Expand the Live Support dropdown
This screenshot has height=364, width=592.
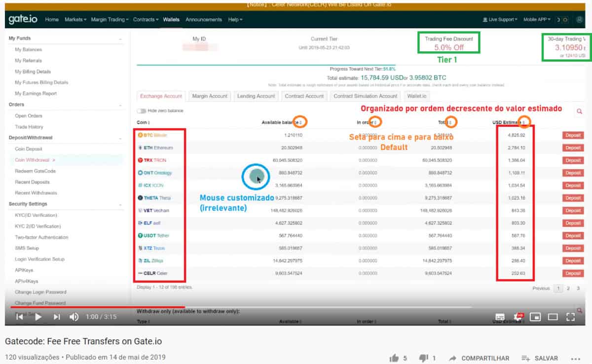click(x=500, y=20)
